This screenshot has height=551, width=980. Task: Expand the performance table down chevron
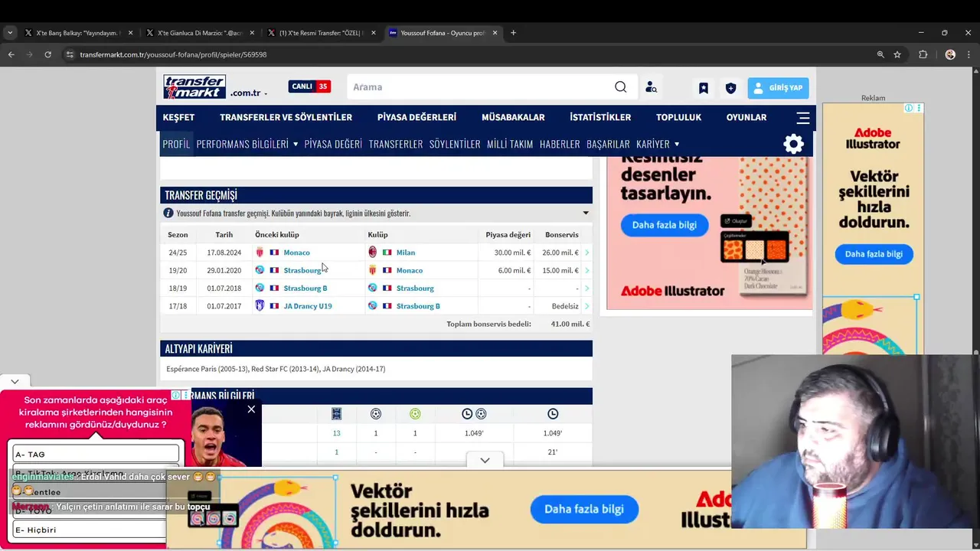(485, 461)
